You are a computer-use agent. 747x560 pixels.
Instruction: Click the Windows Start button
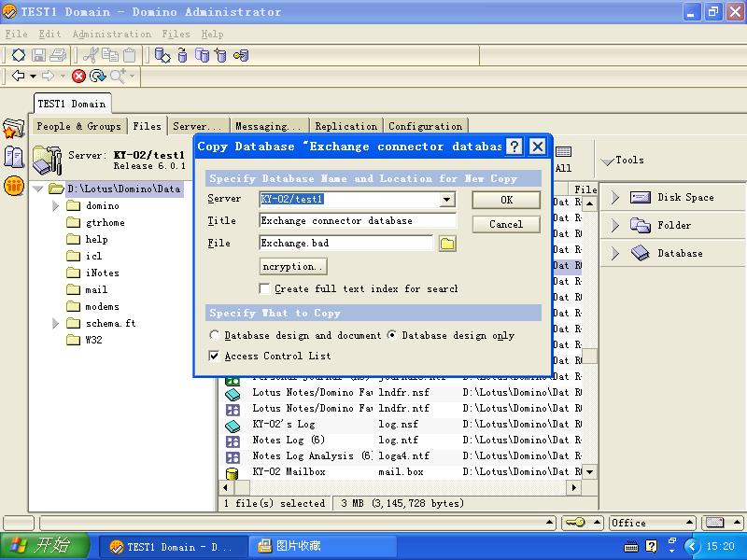pyautogui.click(x=44, y=546)
